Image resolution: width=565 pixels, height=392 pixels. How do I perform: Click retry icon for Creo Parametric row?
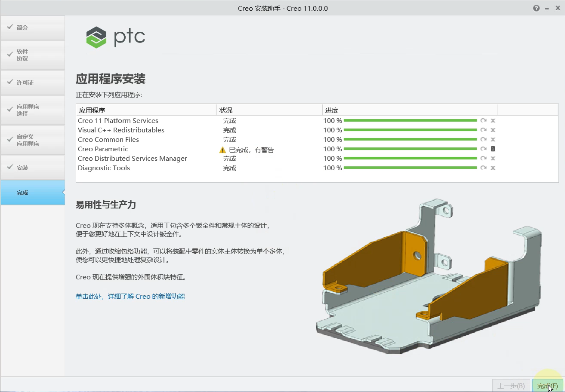(484, 149)
